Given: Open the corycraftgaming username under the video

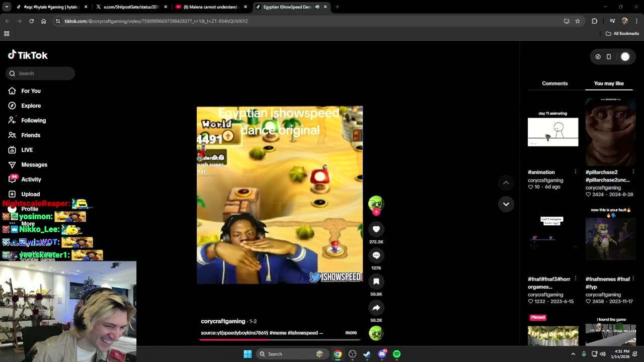Looking at the screenshot, I should click(223, 321).
